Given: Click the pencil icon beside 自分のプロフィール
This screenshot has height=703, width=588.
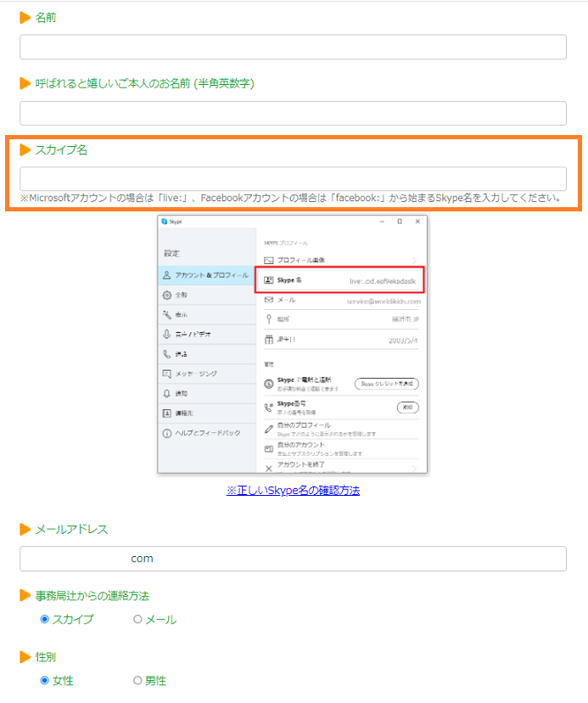Looking at the screenshot, I should point(269,429).
